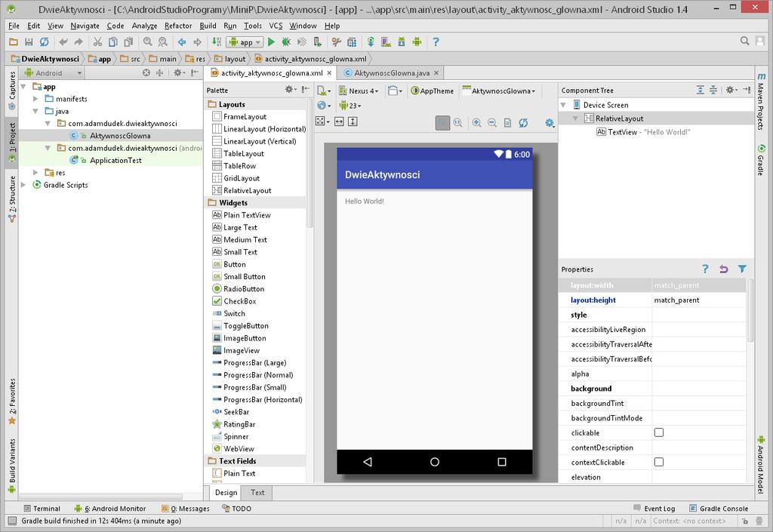
Task: Open the Build menu
Action: tap(208, 26)
